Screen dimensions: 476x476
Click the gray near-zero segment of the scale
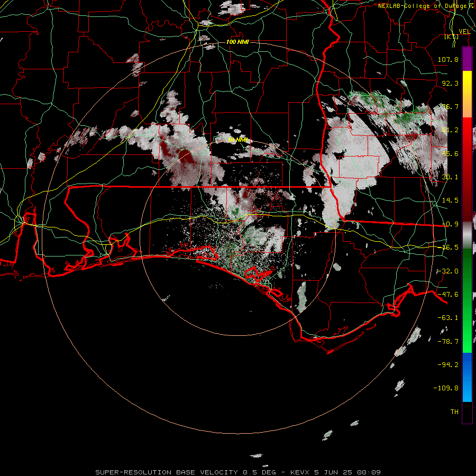[467, 235]
